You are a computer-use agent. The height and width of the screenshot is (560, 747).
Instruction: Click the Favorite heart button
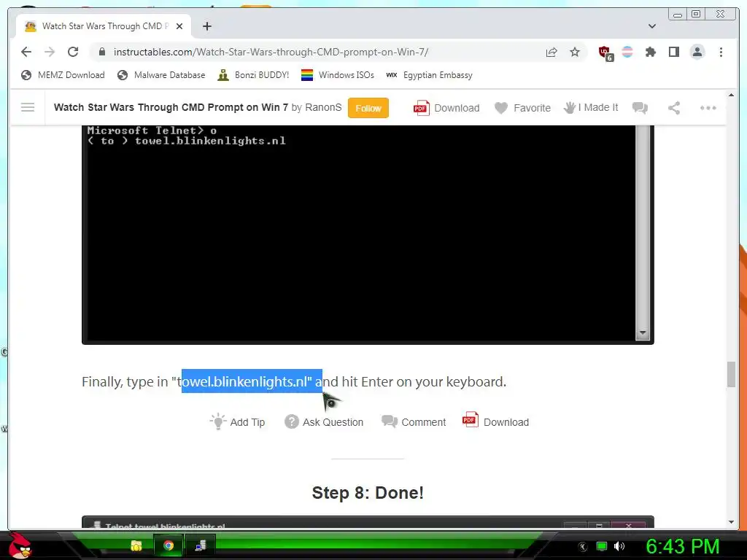522,108
